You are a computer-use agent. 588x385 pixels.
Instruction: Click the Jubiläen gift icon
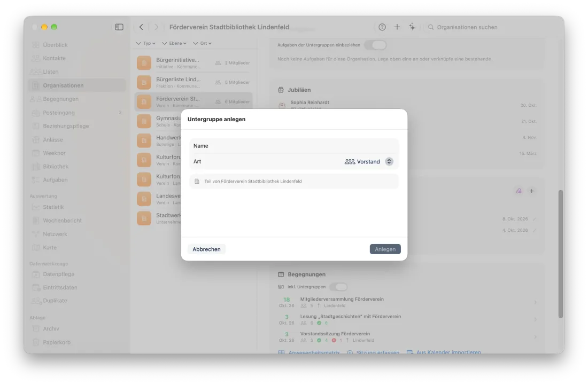(x=281, y=90)
